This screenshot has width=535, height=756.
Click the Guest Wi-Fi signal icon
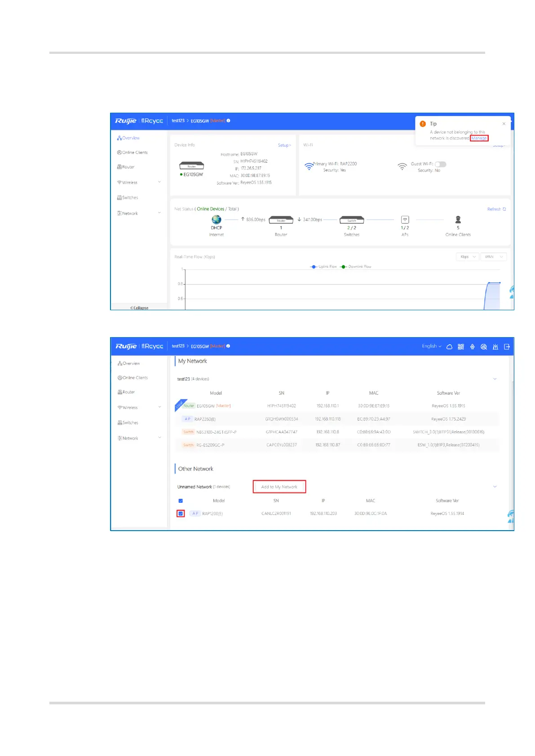tap(402, 166)
